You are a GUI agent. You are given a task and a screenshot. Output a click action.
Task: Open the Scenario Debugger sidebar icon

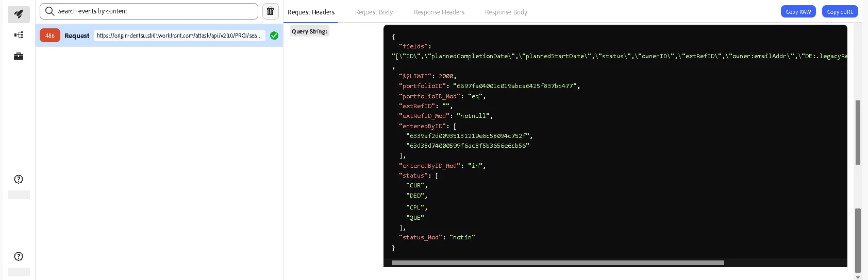pos(19,35)
